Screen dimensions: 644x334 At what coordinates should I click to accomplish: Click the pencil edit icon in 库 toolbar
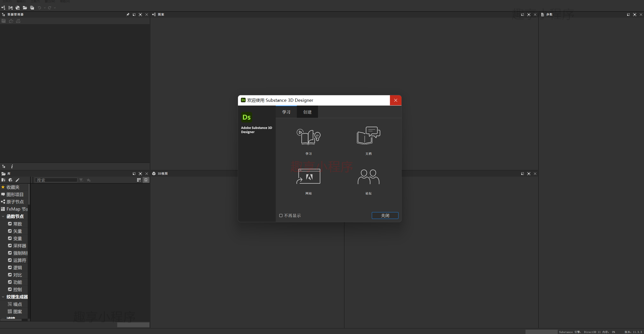coord(17,180)
